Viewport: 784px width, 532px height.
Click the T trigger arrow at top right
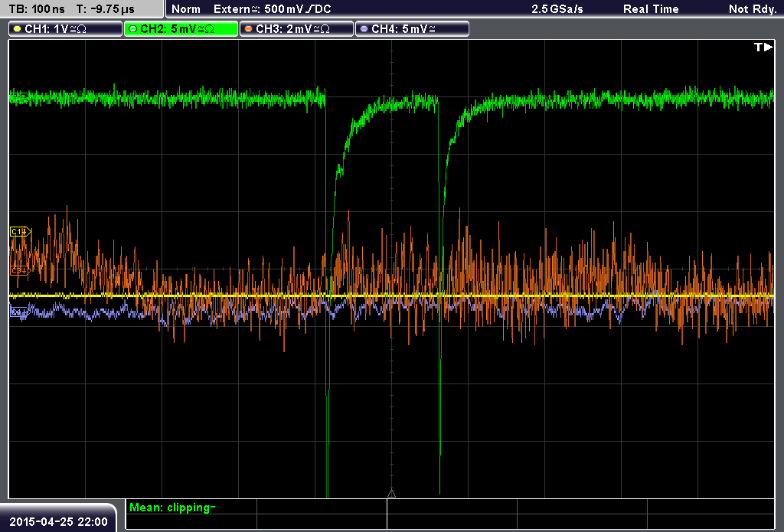(763, 47)
